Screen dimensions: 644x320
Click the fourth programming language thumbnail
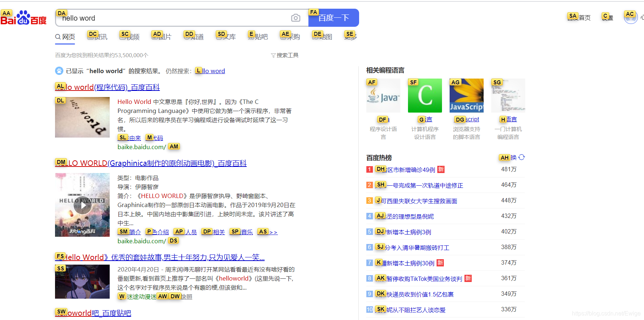coord(508,96)
